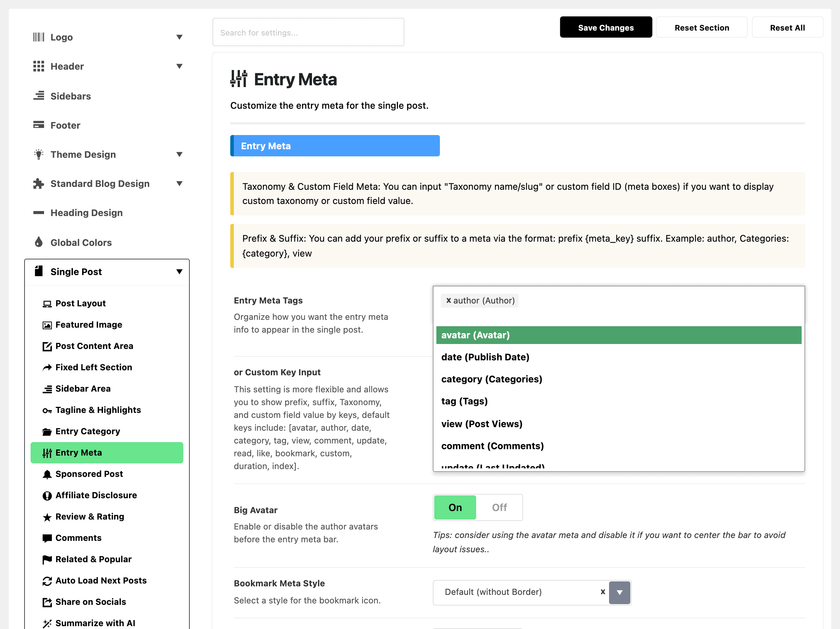Click the Fixed Left Section arrow icon
This screenshot has height=629, width=840.
tap(47, 367)
